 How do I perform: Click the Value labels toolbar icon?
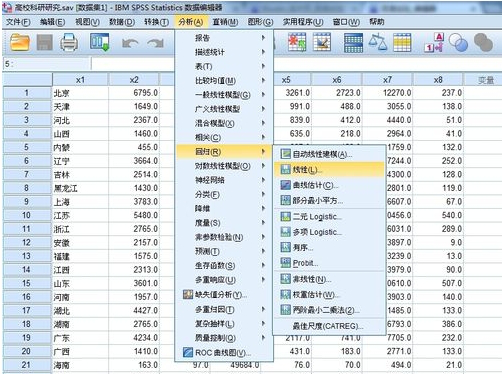click(x=434, y=42)
